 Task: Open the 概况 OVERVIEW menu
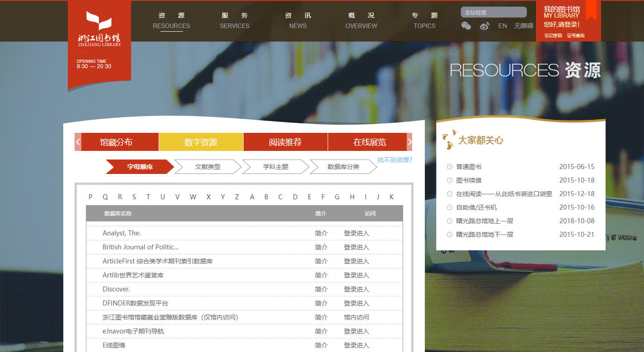(x=361, y=21)
